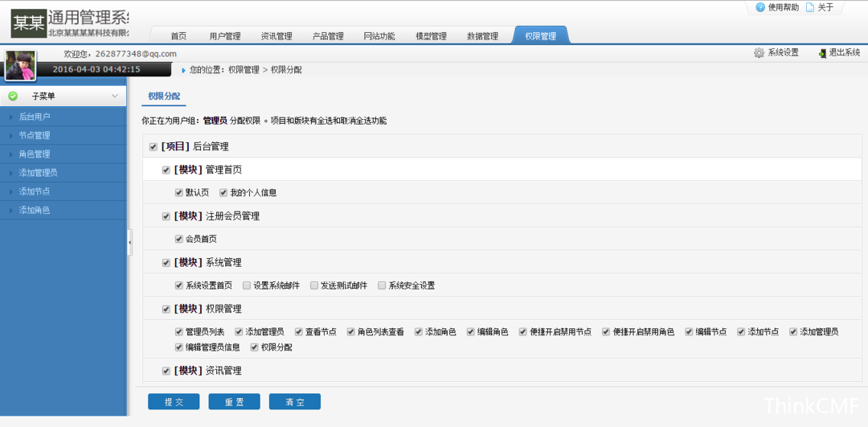Uncheck the 编辑节点 checkbox

point(690,332)
